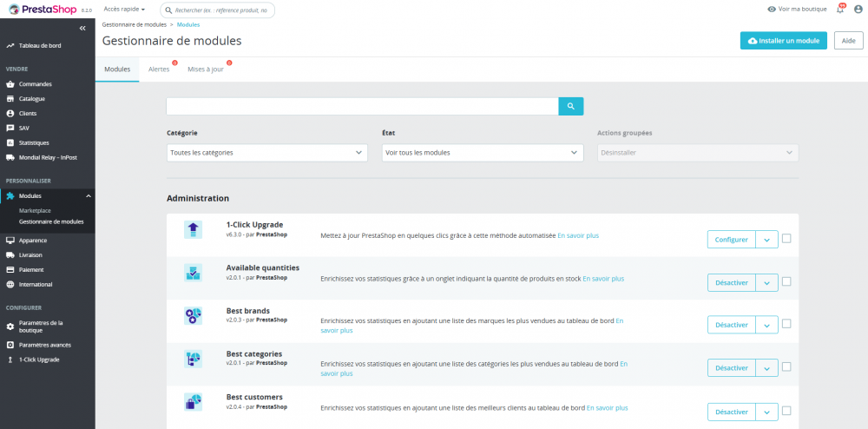The width and height of the screenshot is (868, 429).
Task: Click the 1-Click Upgrade sidebar arrow icon
Action: 10,360
